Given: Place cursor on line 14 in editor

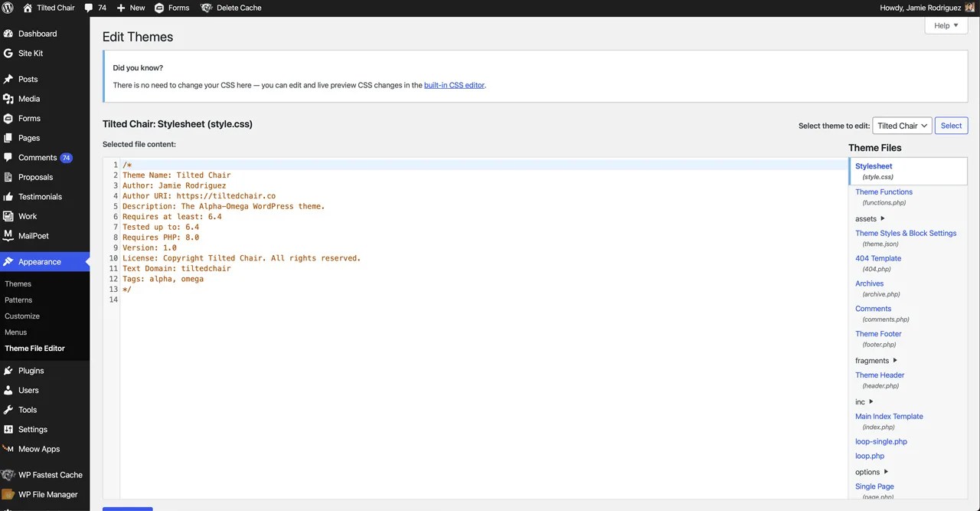Looking at the screenshot, I should pos(484,300).
